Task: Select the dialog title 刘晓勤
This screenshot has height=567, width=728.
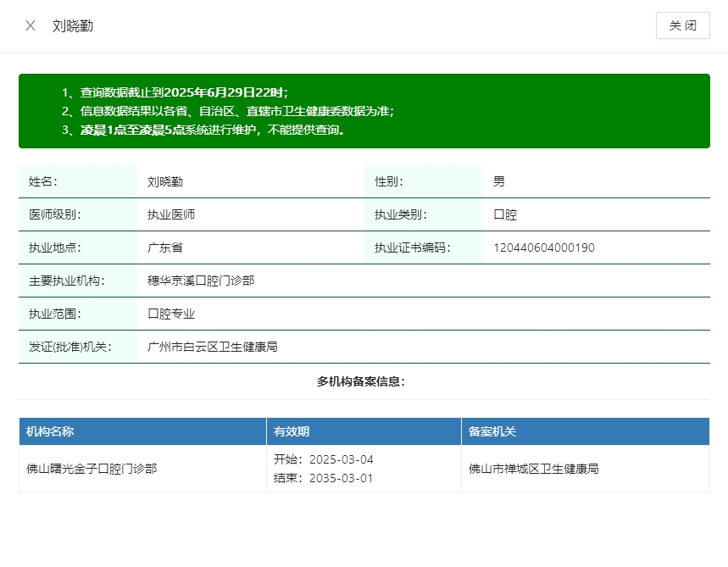Action: coord(72,26)
